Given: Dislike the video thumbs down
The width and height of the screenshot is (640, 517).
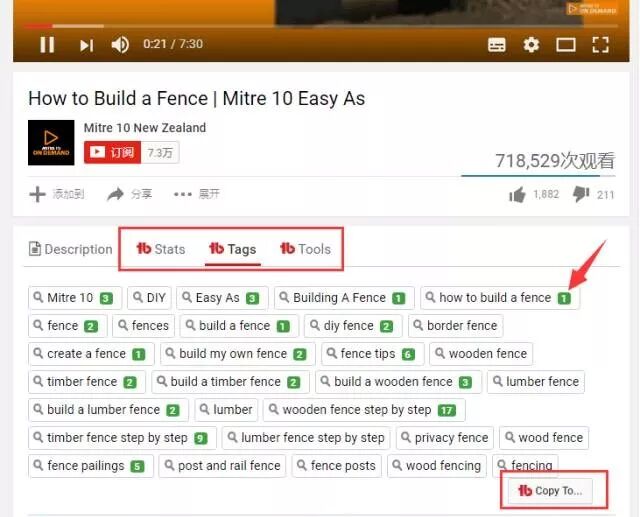Looking at the screenshot, I should tap(581, 194).
